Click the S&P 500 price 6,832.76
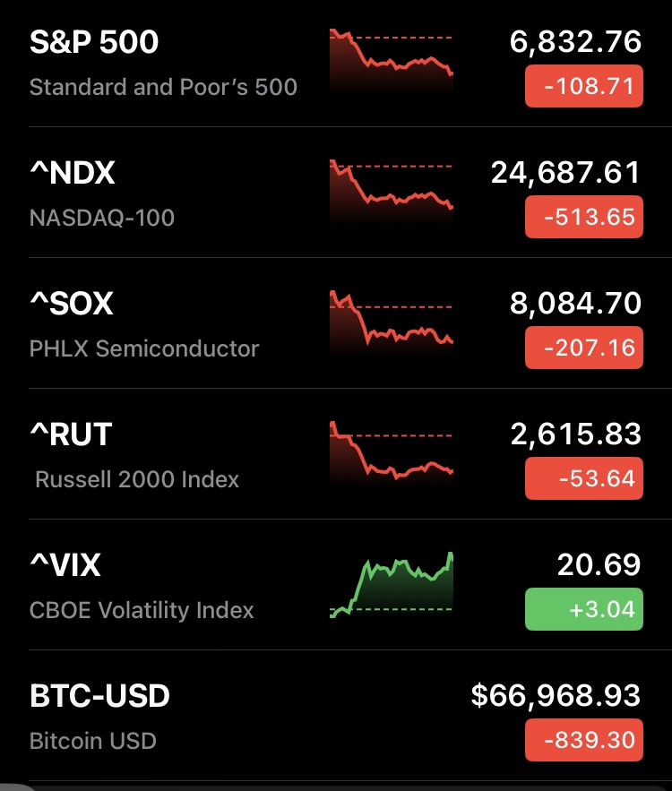The image size is (672, 791). pyautogui.click(x=575, y=42)
